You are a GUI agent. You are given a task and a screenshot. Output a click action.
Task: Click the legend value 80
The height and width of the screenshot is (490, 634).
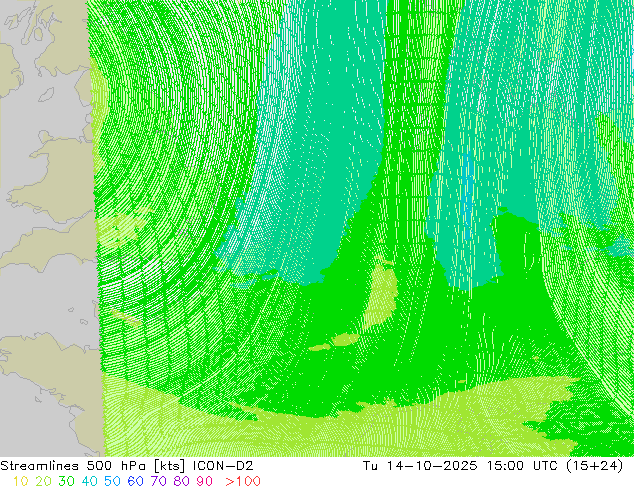(x=182, y=481)
